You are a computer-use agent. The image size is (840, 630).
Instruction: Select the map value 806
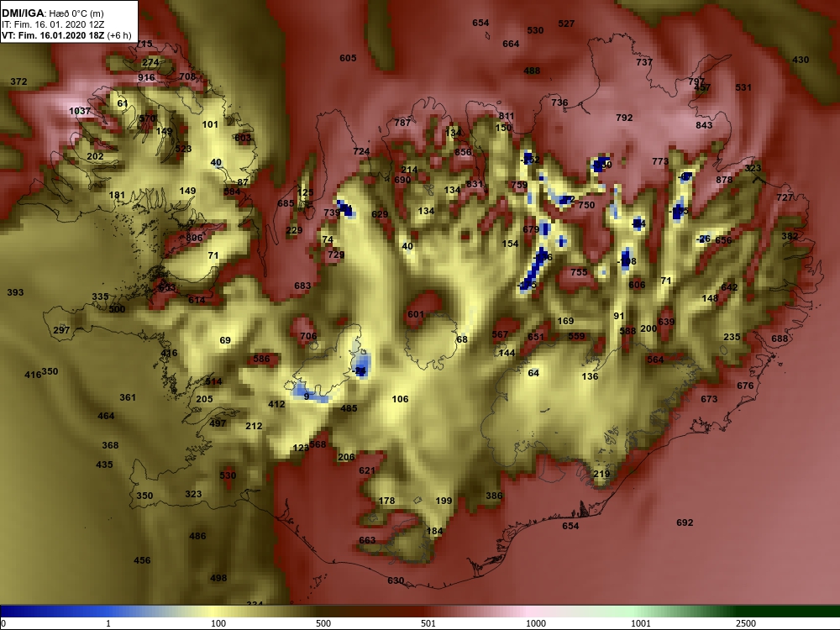pos(194,239)
